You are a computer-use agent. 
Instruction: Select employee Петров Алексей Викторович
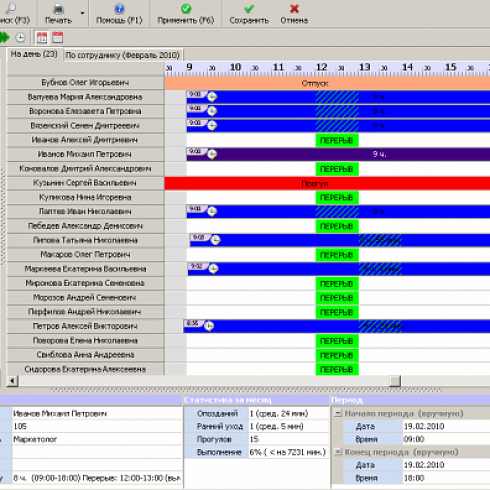pos(85,326)
